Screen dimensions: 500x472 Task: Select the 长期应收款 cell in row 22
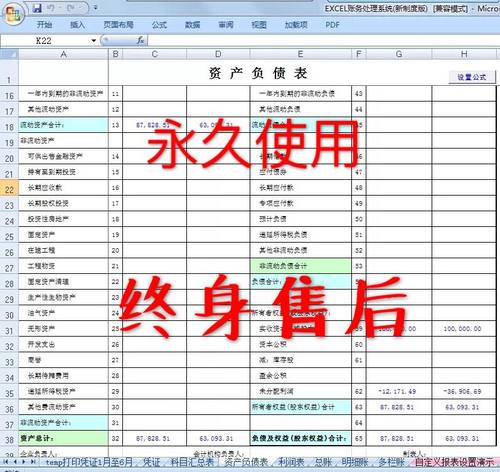[63, 188]
